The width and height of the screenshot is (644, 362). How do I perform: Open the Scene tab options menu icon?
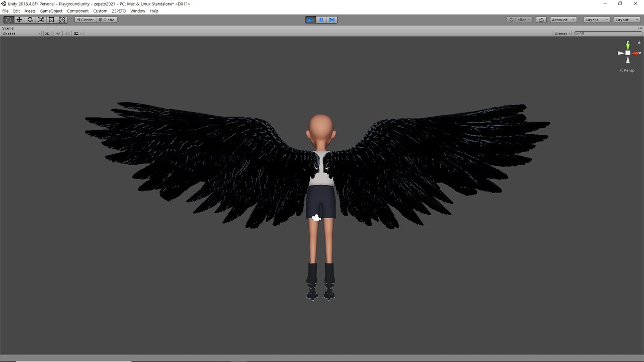pyautogui.click(x=639, y=28)
